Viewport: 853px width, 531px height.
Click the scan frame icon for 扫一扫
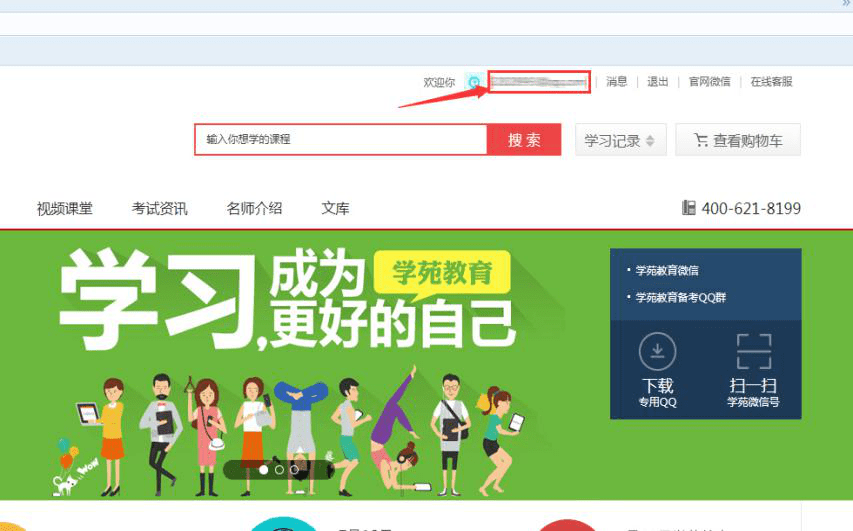753,351
